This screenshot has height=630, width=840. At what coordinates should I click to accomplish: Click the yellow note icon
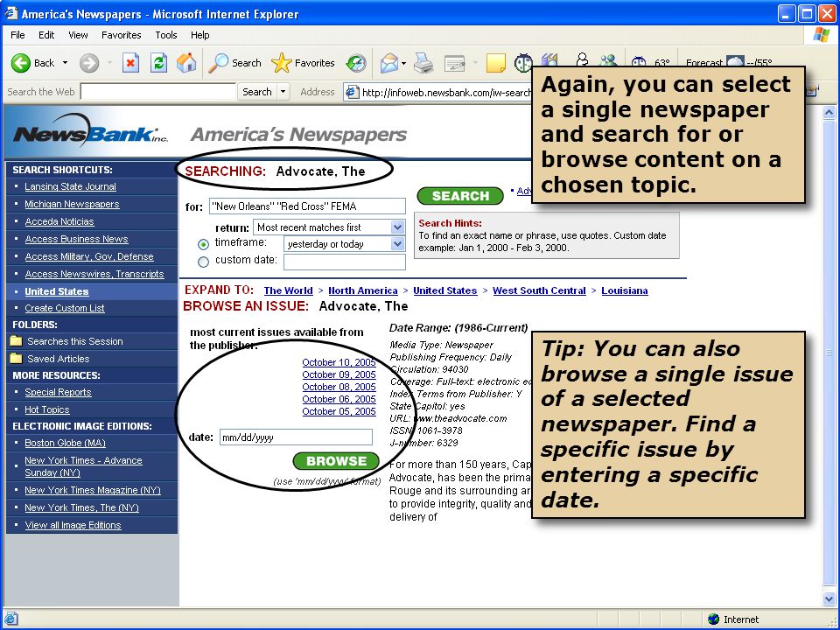point(495,63)
